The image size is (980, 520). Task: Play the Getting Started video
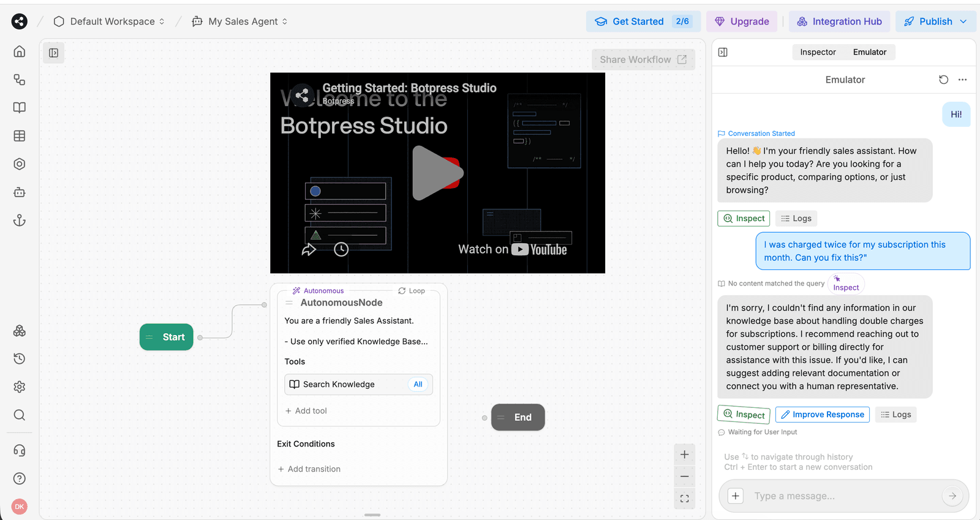tap(437, 173)
